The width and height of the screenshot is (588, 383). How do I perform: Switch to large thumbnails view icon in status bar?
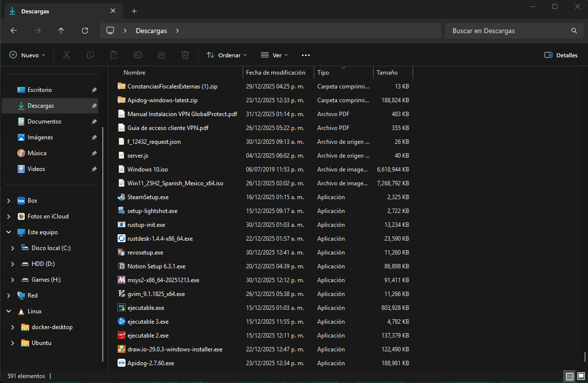581,376
